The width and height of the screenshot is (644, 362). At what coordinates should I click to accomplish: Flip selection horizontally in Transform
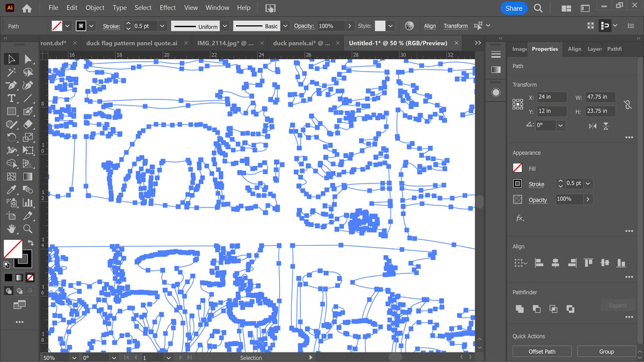pos(592,126)
